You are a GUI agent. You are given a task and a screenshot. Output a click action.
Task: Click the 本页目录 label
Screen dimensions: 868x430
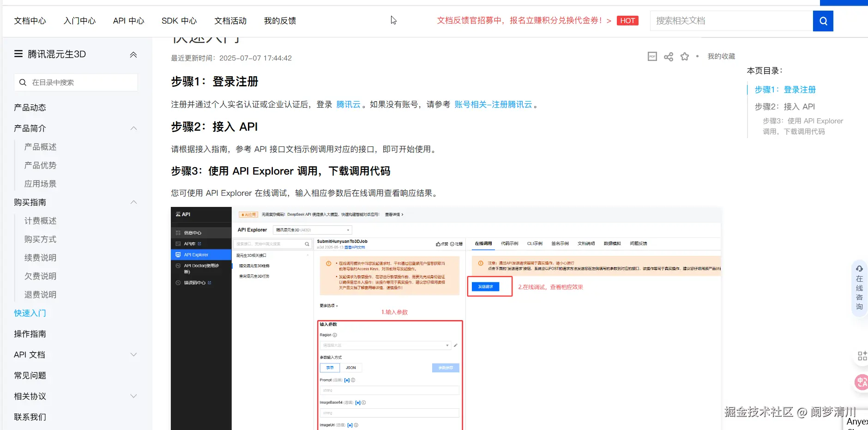(765, 71)
